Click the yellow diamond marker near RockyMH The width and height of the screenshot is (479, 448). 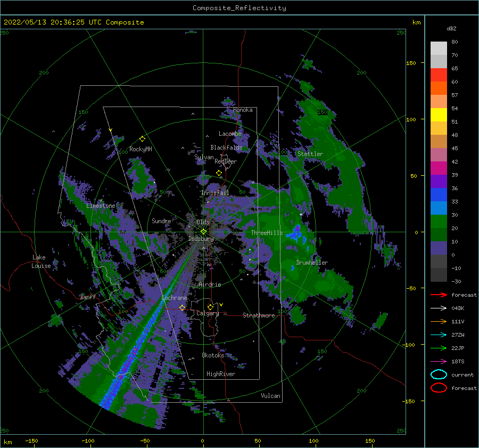(142, 139)
